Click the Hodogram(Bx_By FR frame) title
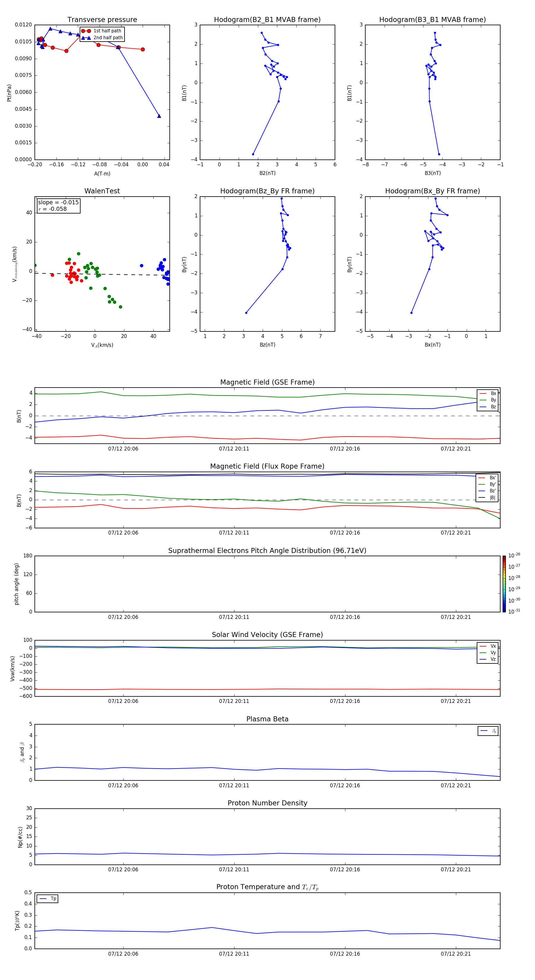 432,191
